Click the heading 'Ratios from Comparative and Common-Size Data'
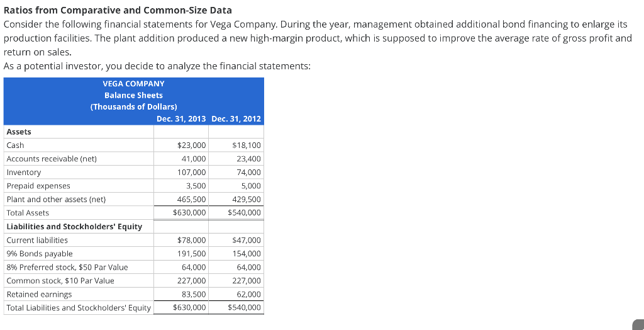The image size is (644, 330). pos(117,10)
